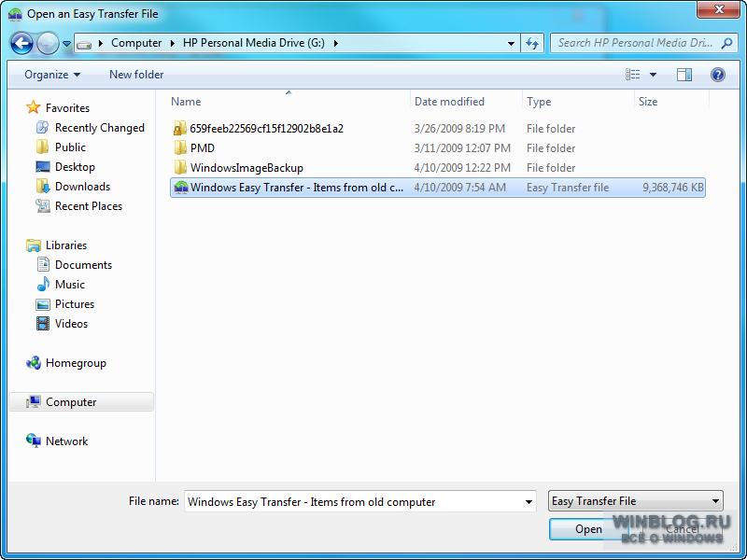Click the Forward navigation arrow button

click(x=48, y=44)
